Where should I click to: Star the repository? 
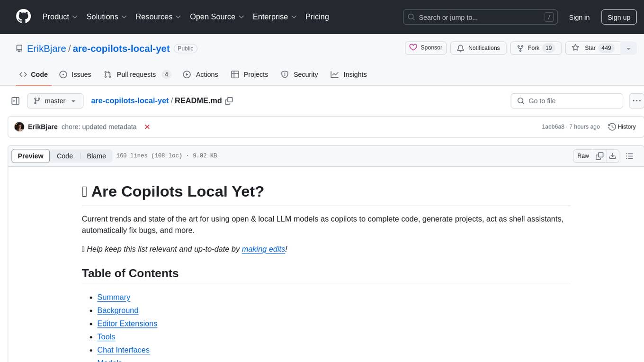pos(592,48)
